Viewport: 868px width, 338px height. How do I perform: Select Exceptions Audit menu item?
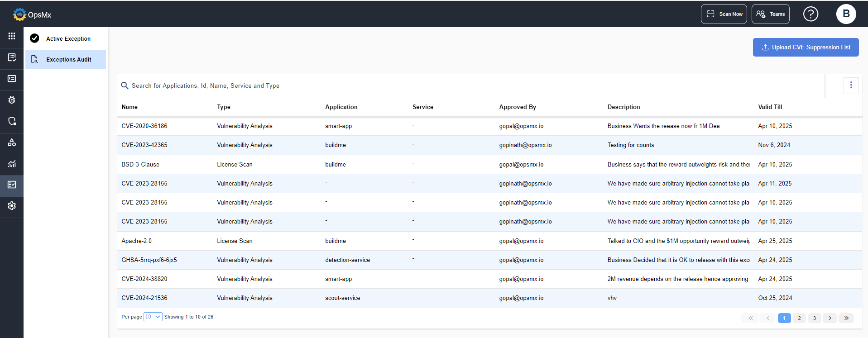coord(68,60)
